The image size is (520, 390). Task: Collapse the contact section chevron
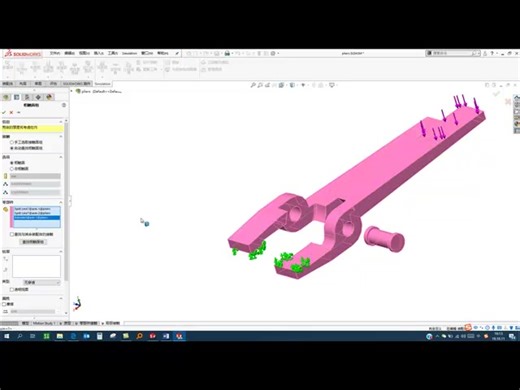click(61, 136)
